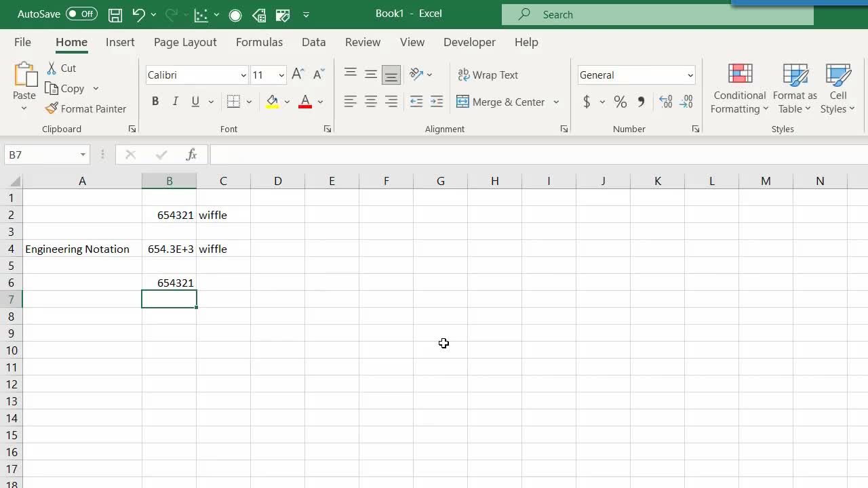868x488 pixels.
Task: Open Number format dialog launcher
Action: tap(696, 129)
